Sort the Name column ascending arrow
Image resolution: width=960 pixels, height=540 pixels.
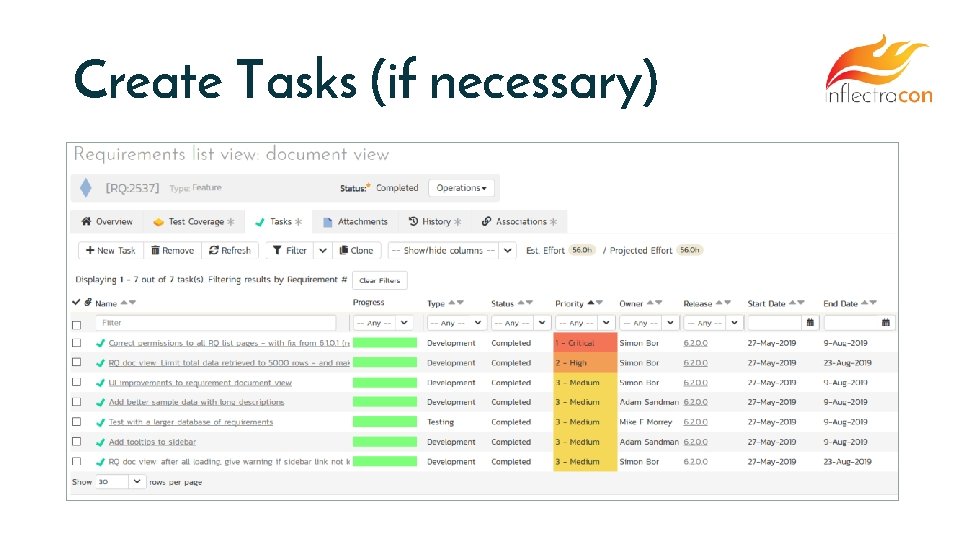pyautogui.click(x=124, y=302)
